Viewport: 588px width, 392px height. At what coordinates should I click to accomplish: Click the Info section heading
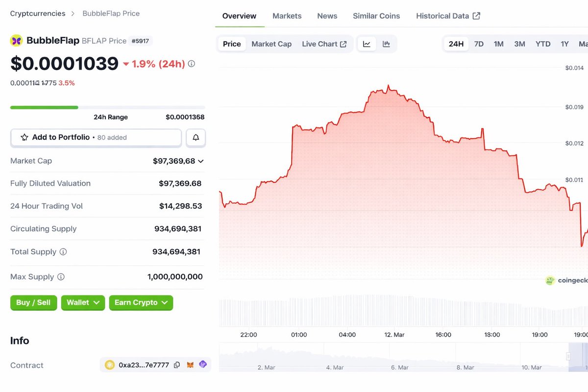[20, 341]
